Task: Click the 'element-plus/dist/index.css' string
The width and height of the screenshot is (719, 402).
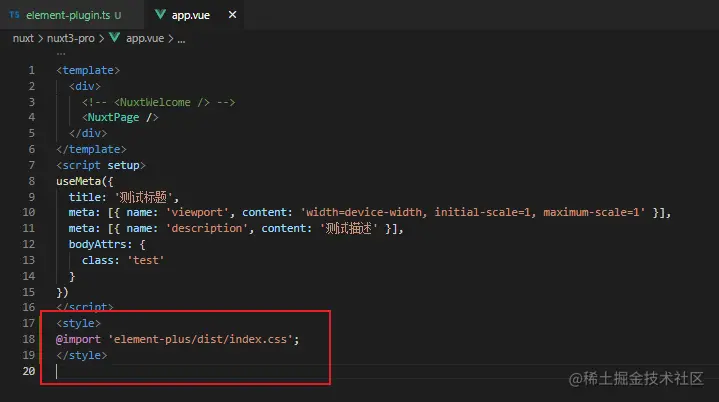Action: 200,339
